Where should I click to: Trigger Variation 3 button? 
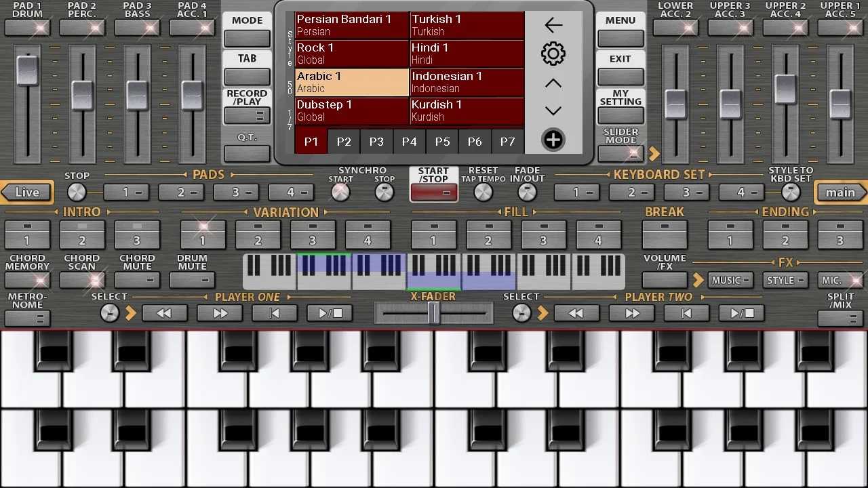point(313,235)
